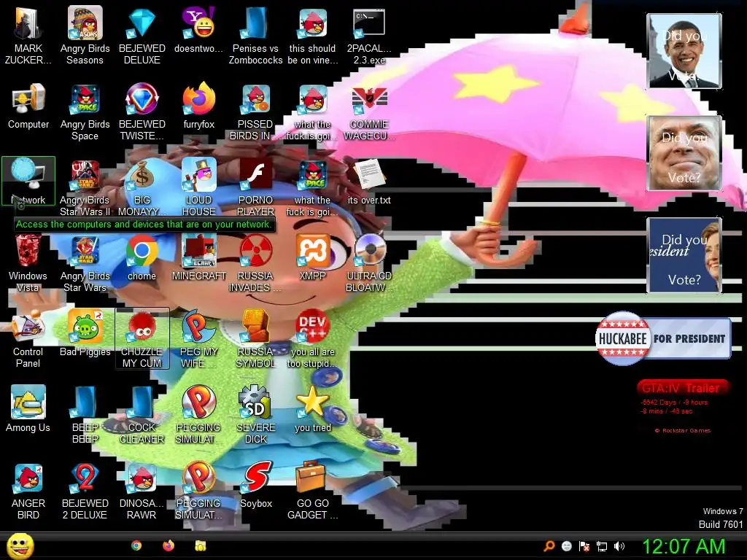
Task: Open the RUSSIA INVADES radiation icon
Action: click(256, 263)
